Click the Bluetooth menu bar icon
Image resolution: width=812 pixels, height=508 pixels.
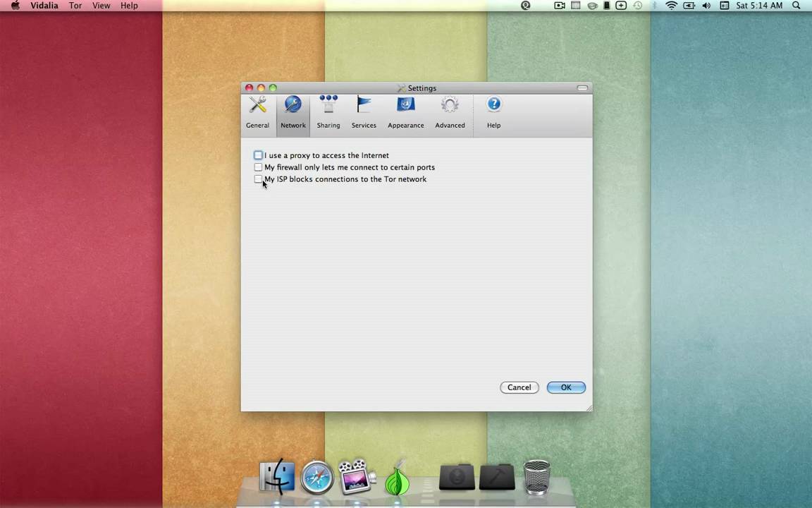(654, 6)
